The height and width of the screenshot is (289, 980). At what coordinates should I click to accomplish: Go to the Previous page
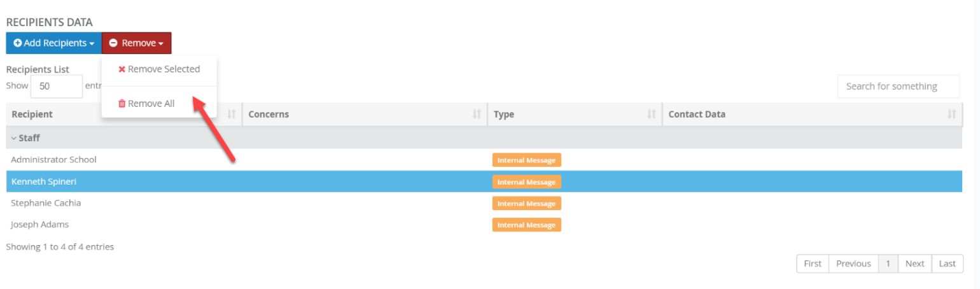coord(853,264)
